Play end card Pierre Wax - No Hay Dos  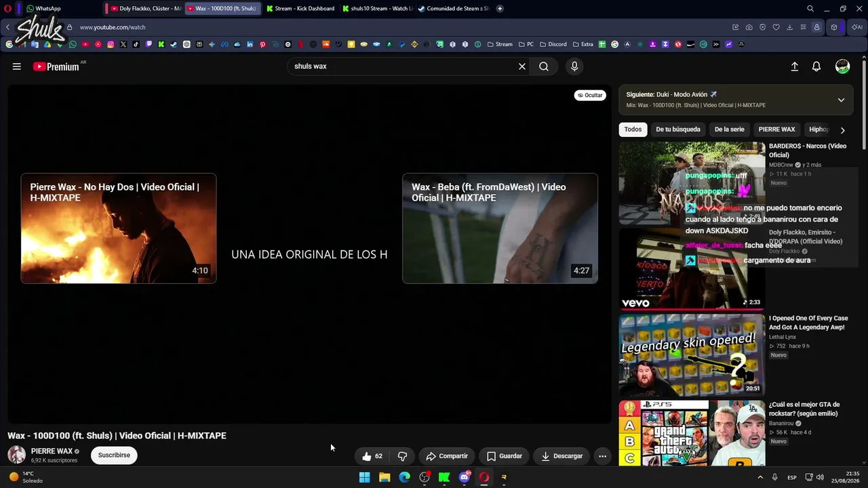[119, 228]
